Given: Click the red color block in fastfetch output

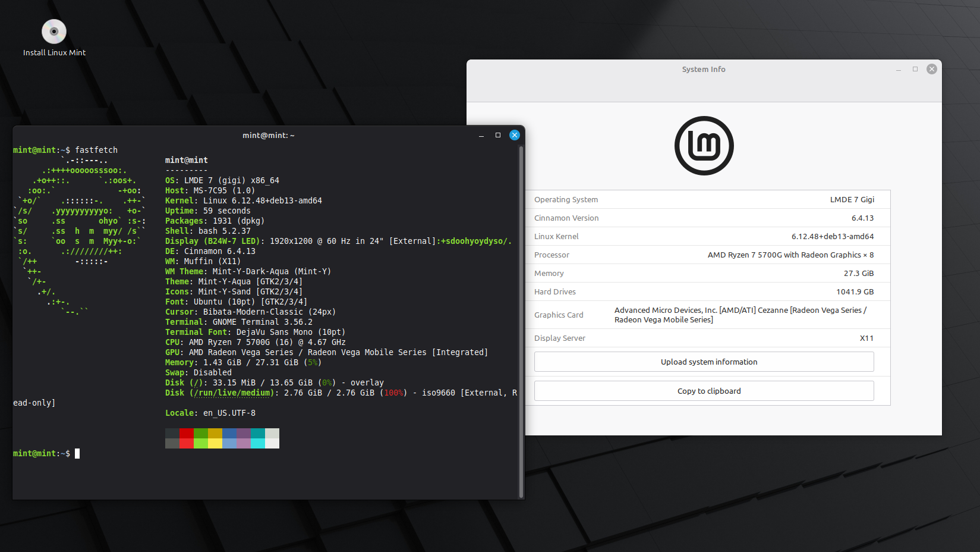Looking at the screenshot, I should point(186,433).
